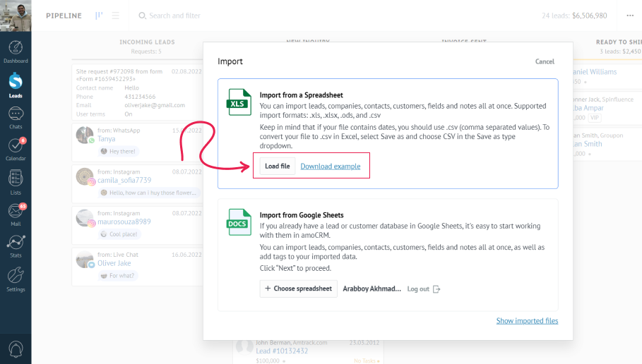Click the READY TO SHIP column header

[619, 42]
